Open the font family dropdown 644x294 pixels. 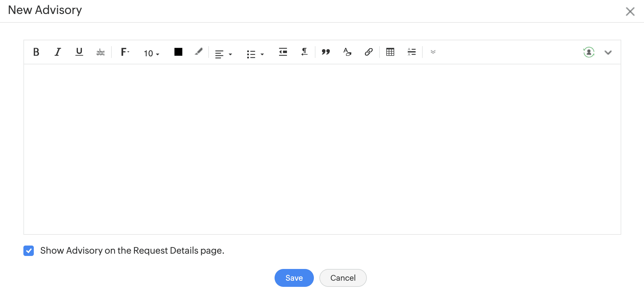point(125,52)
